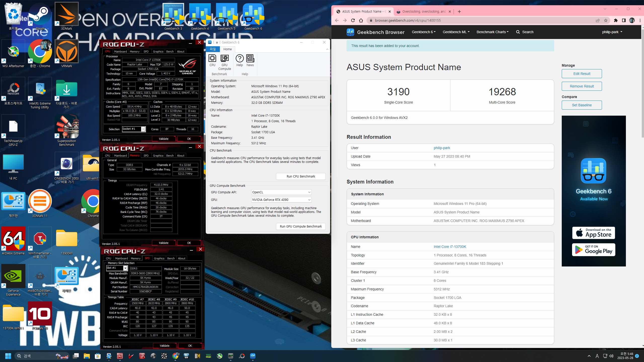Click the App Store download badge
The width and height of the screenshot is (644, 362).
[593, 233]
